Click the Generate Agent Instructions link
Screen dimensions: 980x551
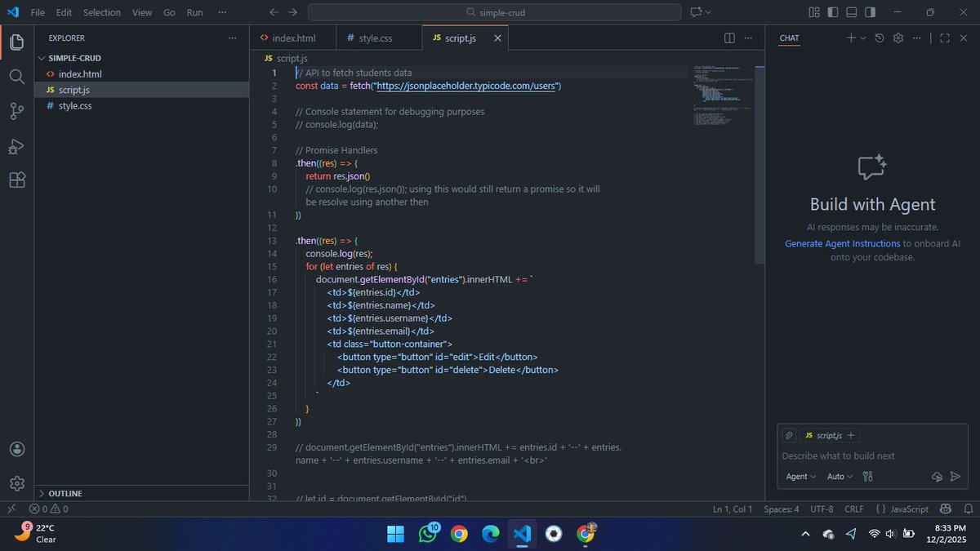pyautogui.click(x=842, y=242)
